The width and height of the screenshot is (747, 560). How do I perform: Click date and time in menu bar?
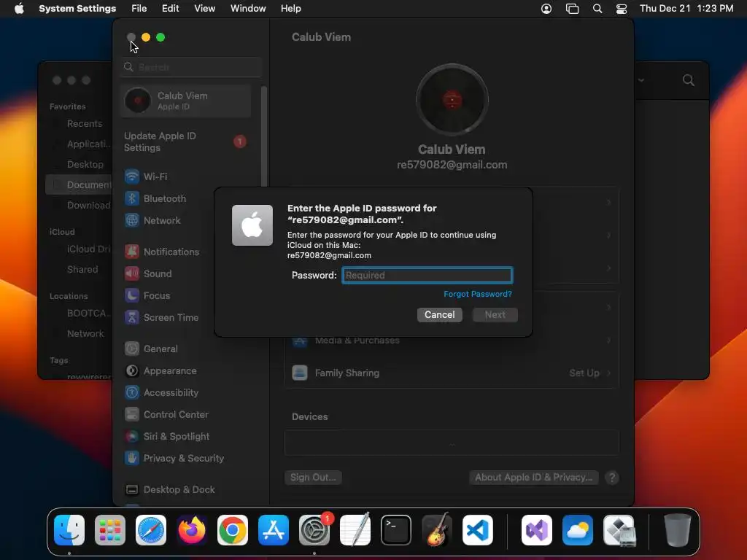(686, 9)
